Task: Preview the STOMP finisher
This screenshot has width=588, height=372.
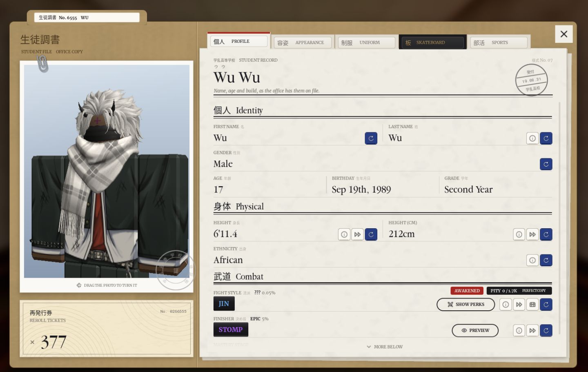Action: (x=475, y=330)
